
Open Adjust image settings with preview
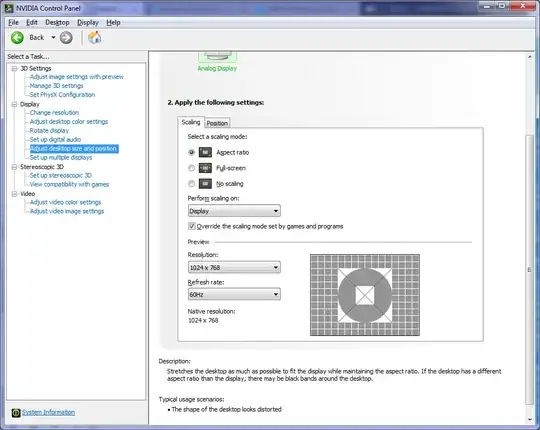tap(76, 77)
